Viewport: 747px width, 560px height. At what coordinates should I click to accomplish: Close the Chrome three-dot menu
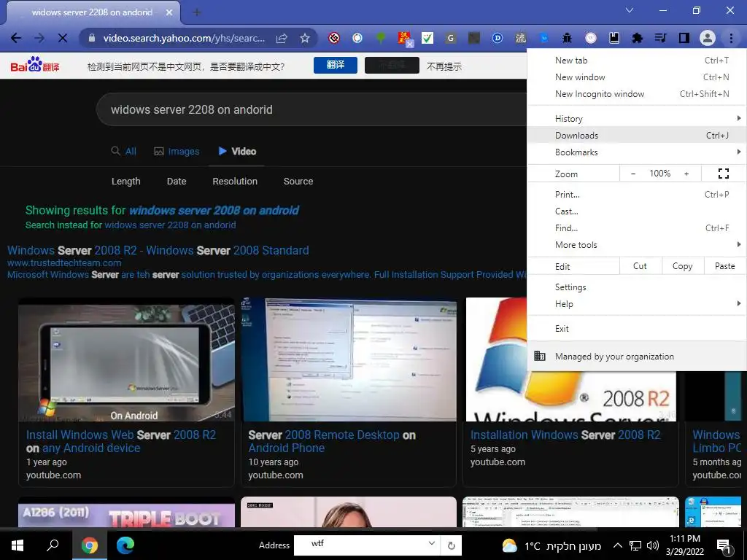click(x=731, y=38)
